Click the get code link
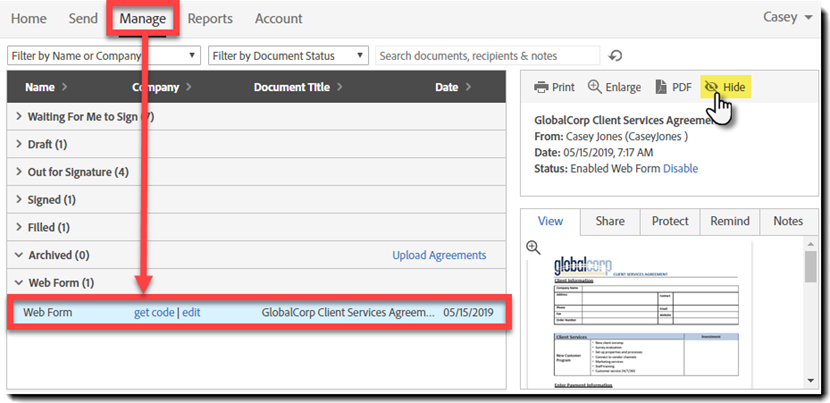Viewport: 830px width, 403px height. point(154,312)
